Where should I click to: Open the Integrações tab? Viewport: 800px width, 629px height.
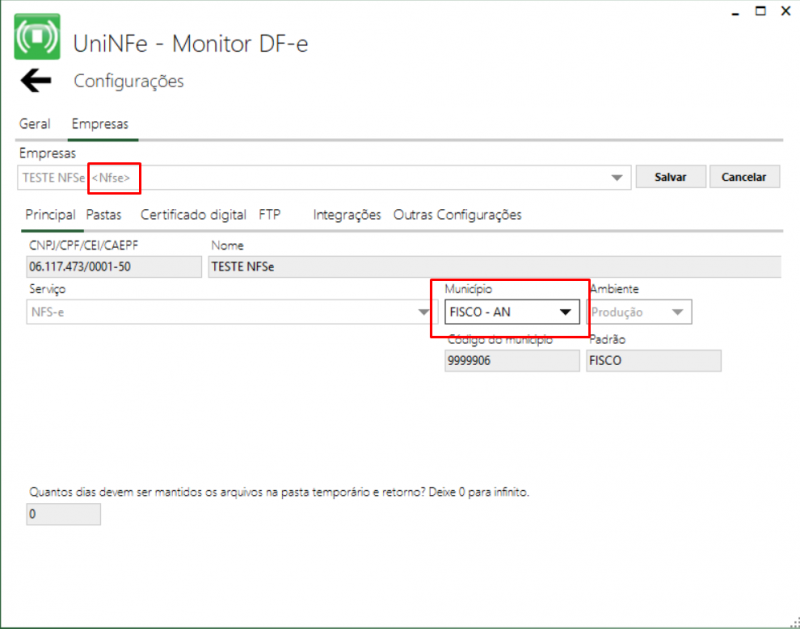347,214
